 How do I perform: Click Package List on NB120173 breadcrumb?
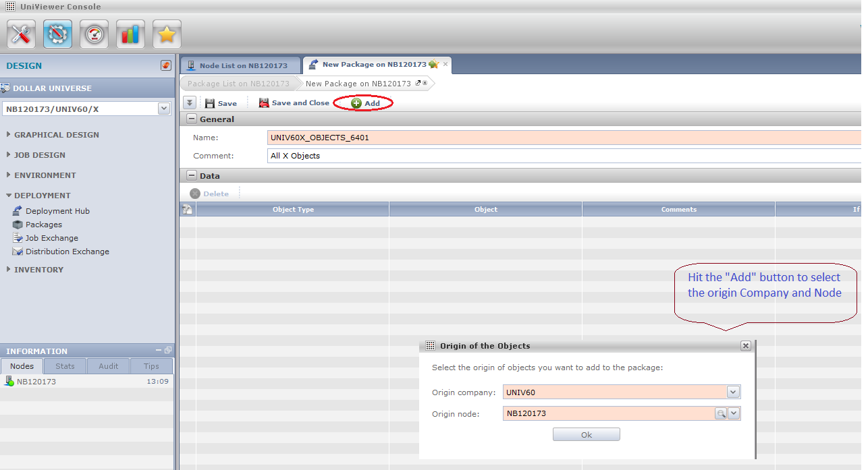point(238,84)
